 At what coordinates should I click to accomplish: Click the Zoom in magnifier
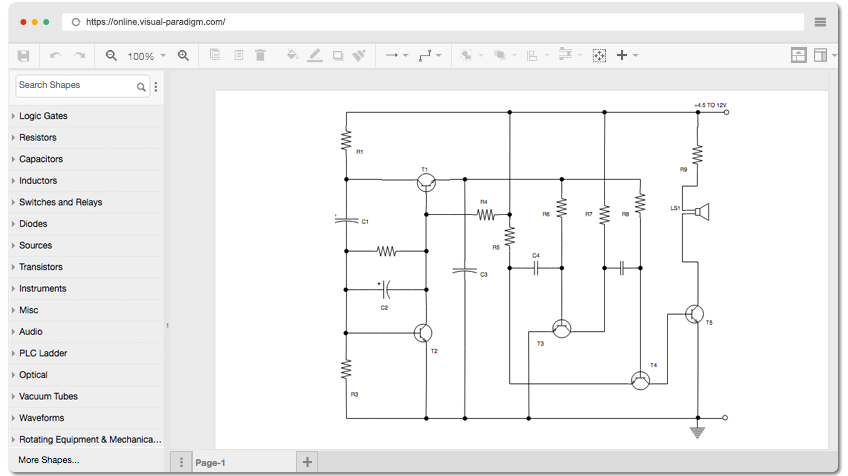[183, 56]
